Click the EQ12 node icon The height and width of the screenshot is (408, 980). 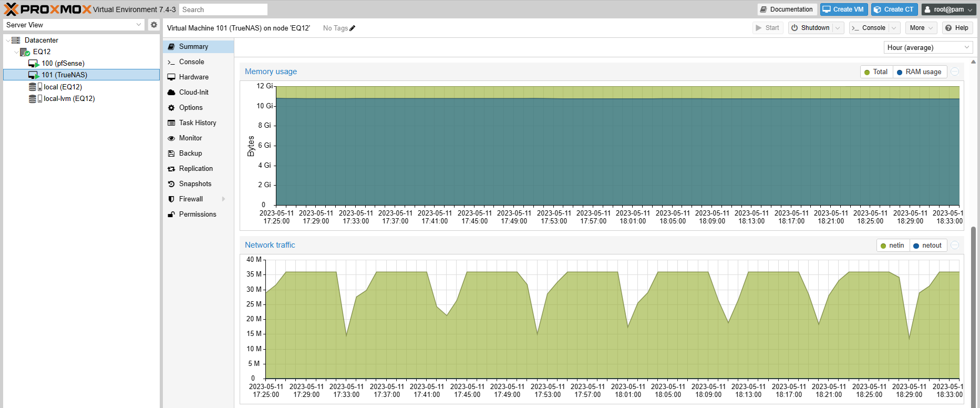click(25, 52)
